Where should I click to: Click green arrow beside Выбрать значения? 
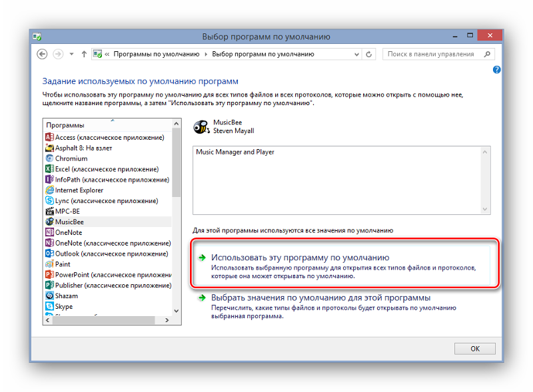point(202,297)
